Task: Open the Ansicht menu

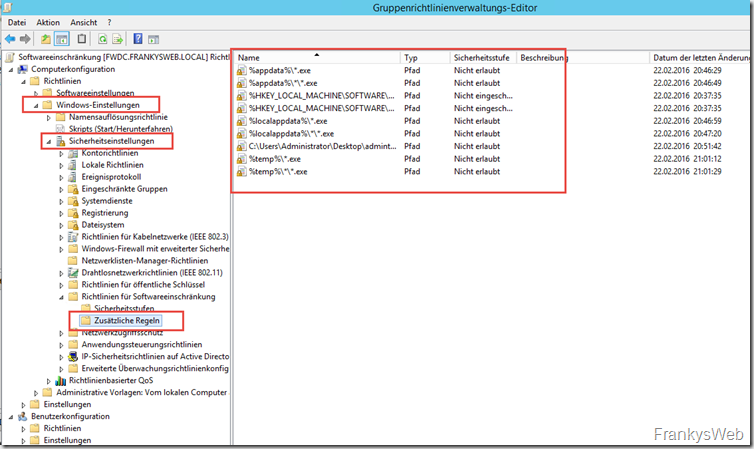Action: (84, 22)
